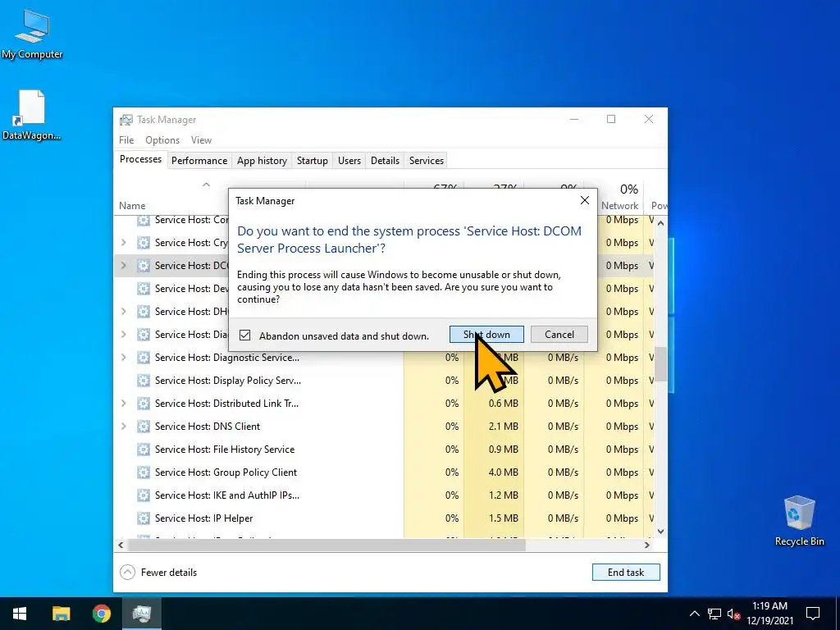The height and width of the screenshot is (630, 840).
Task: Open the DataWagon desktop shortcut
Action: 32,115
